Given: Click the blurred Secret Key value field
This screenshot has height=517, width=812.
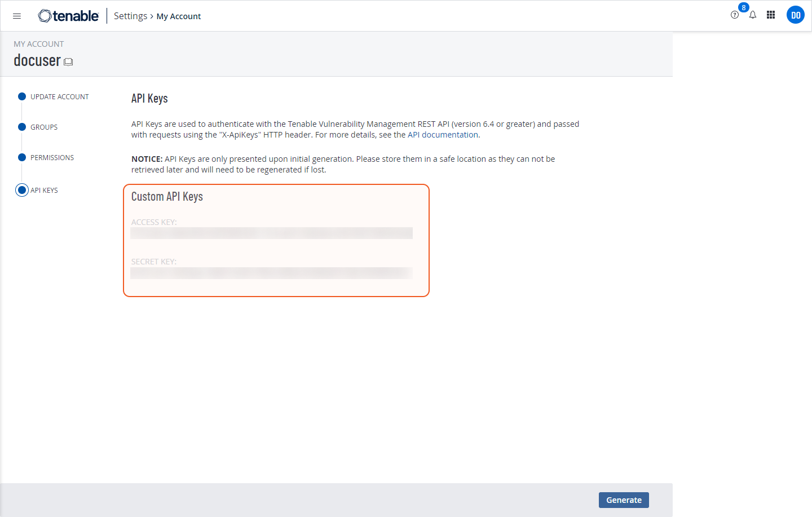Looking at the screenshot, I should 271,273.
